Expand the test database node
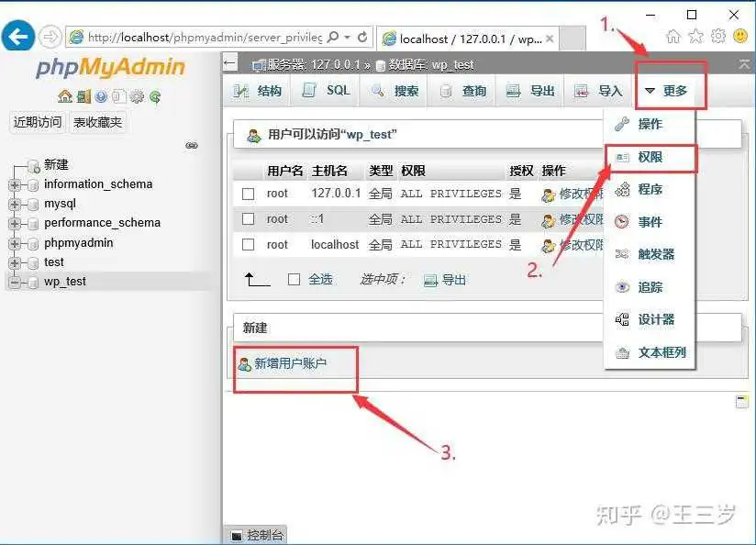Screen dimensions: 756x545 pyautogui.click(x=14, y=262)
